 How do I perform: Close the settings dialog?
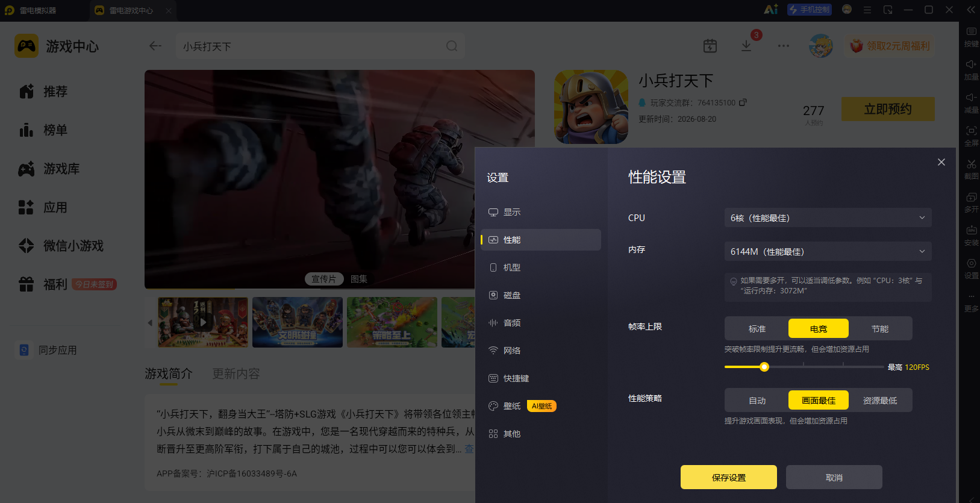[x=941, y=162]
